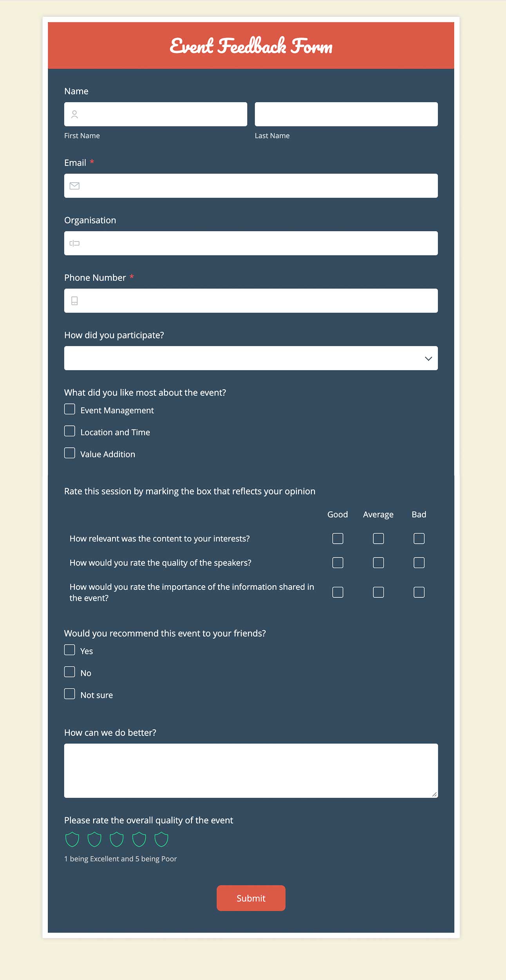Click the How can we do better textarea
506x980 pixels.
[251, 770]
